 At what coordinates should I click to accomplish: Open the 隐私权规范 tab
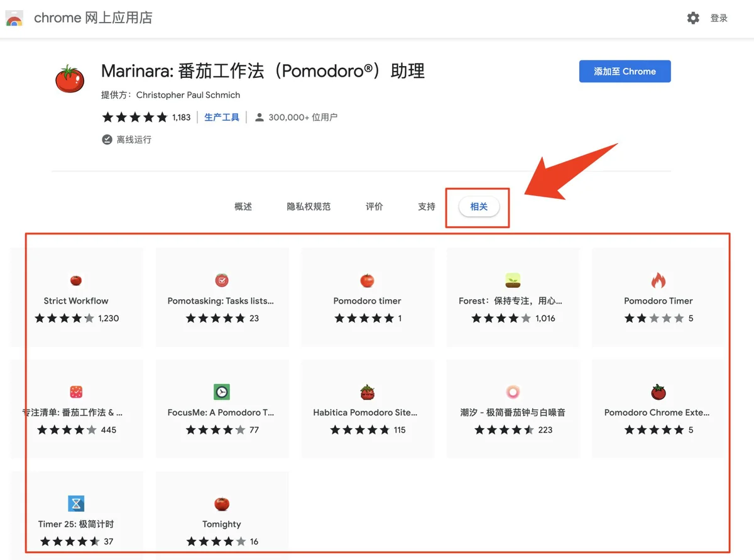tap(309, 207)
